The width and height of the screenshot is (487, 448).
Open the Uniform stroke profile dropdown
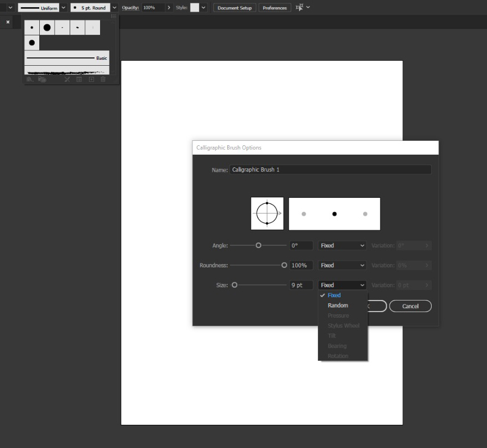click(x=64, y=8)
